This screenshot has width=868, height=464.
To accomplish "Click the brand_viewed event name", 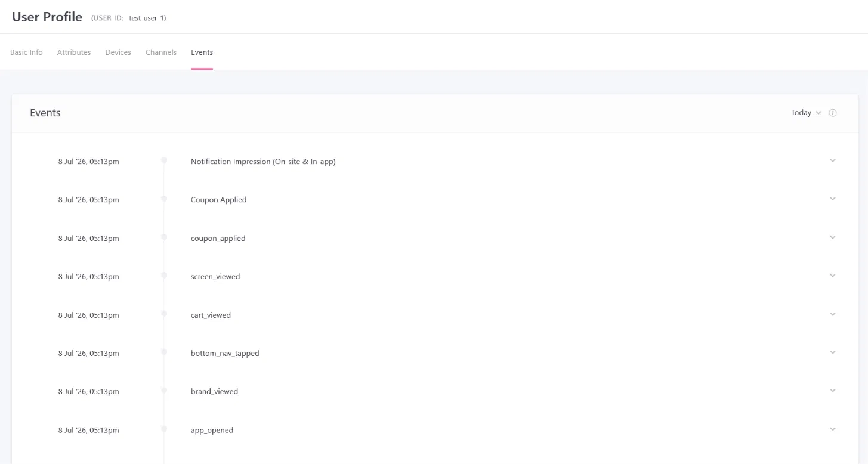I will tap(214, 392).
